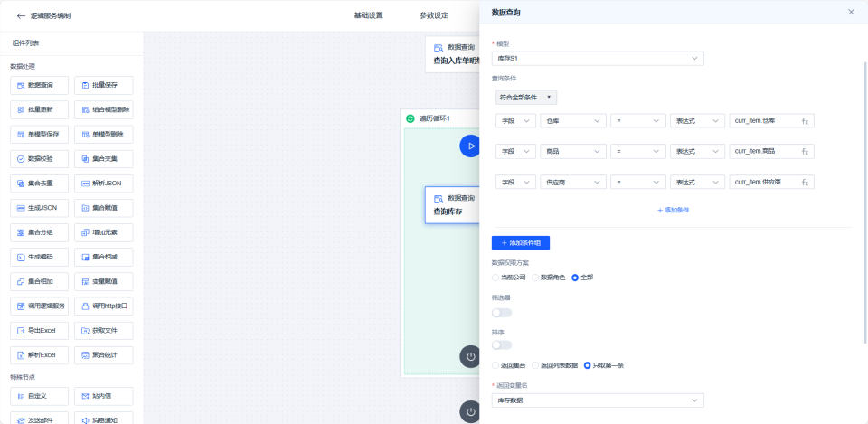This screenshot has height=424, width=868.
Task: Select the 组合模型删除 component
Action: (x=103, y=109)
